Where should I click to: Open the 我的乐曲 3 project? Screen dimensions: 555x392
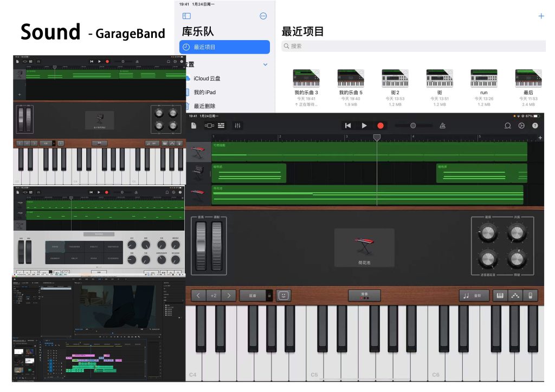click(x=306, y=88)
